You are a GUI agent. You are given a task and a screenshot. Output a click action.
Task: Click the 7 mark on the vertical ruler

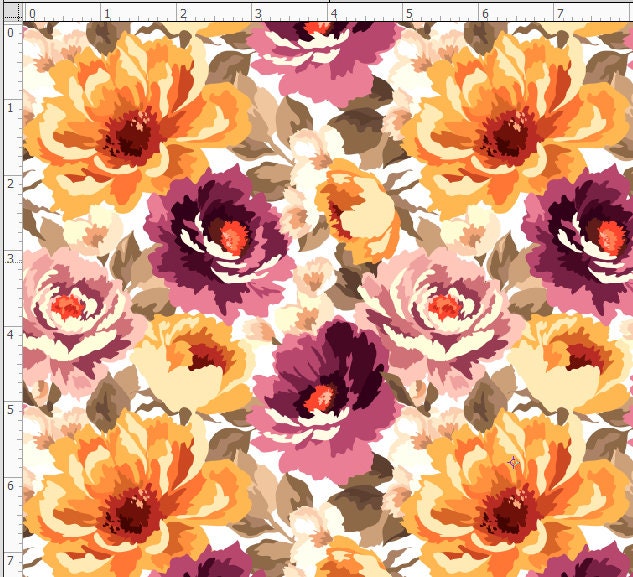(10, 561)
